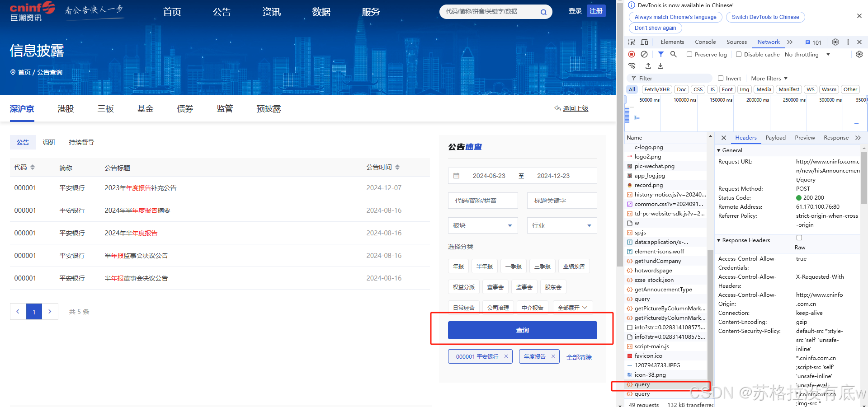Toggle the Disable cache checkbox
The width and height of the screenshot is (868, 407).
739,54
